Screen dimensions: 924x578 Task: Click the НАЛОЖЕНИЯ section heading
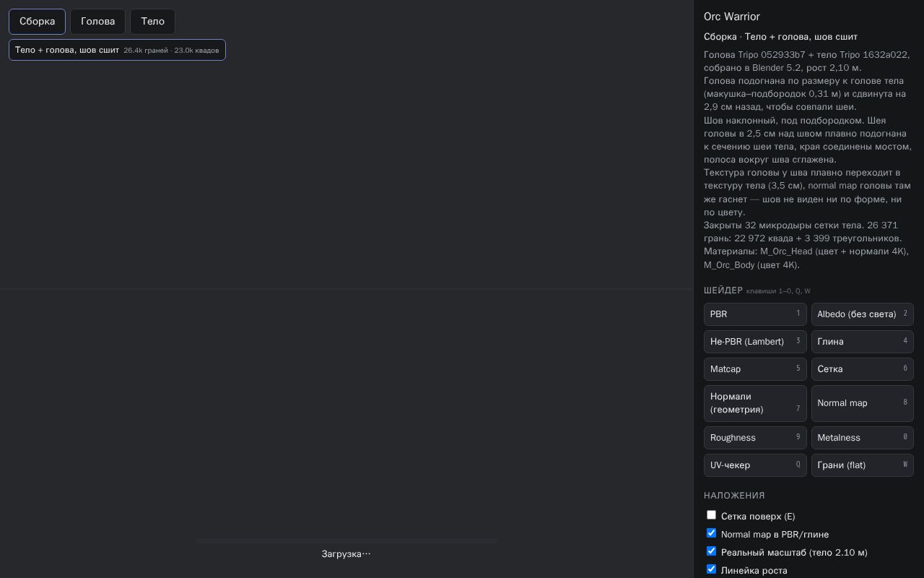click(x=734, y=496)
